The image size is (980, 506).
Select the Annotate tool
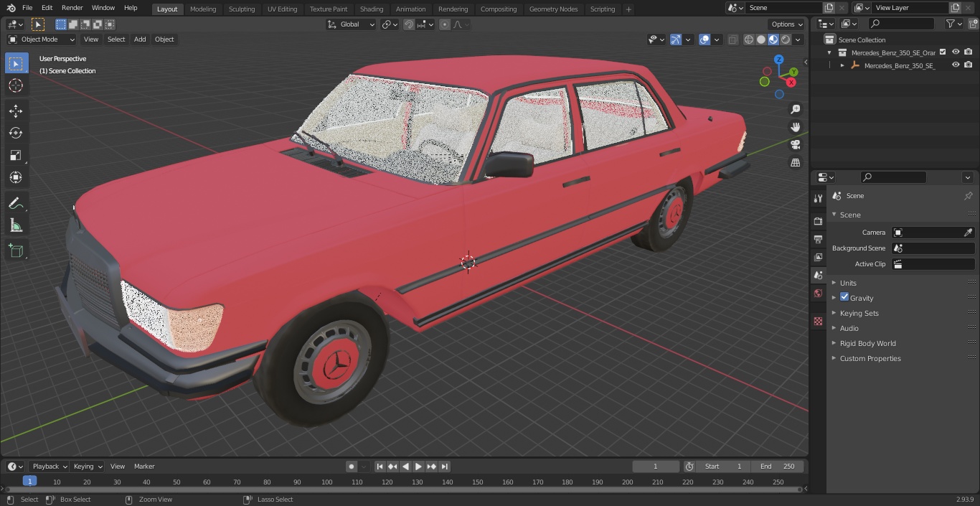[x=16, y=204]
